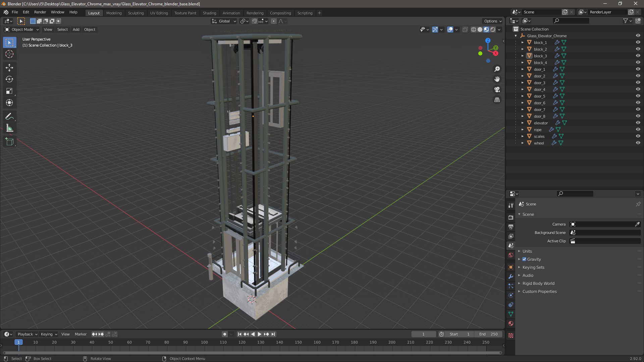Select the Cursor tool in the toolbar

pos(9,54)
